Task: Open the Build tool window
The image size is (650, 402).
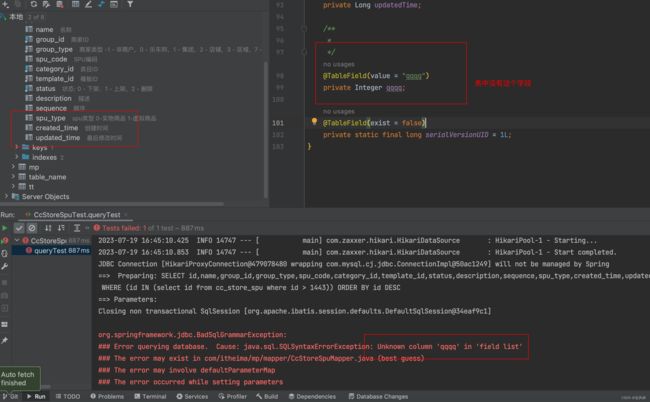Action: [x=265, y=396]
